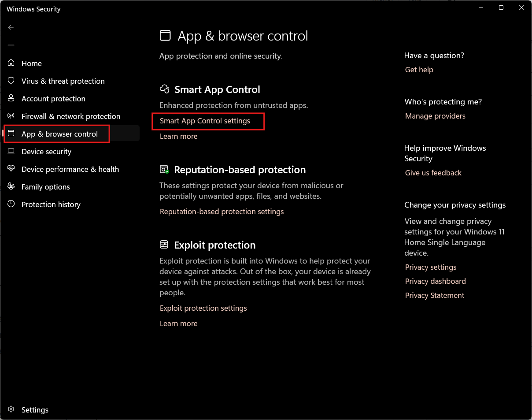Image resolution: width=532 pixels, height=420 pixels.
Task: Click the Account protection icon in the sidebar
Action: pyautogui.click(x=11, y=98)
